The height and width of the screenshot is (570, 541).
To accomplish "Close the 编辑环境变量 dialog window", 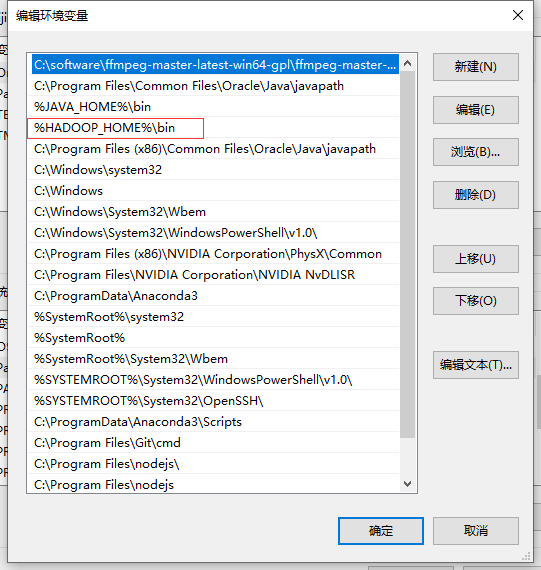I will point(518,15).
